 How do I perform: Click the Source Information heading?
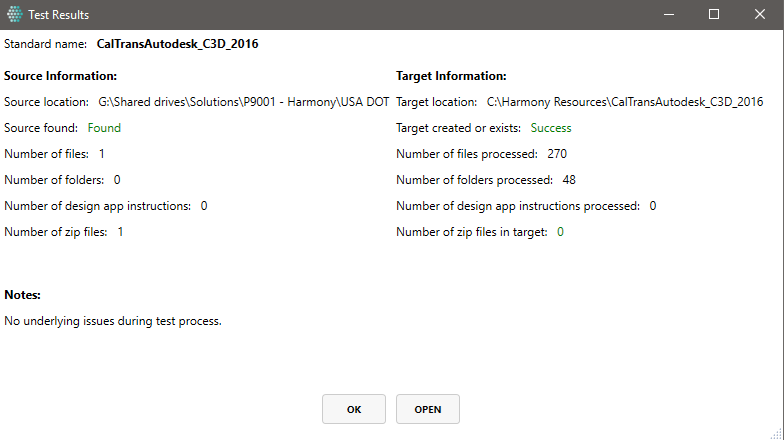[60, 76]
